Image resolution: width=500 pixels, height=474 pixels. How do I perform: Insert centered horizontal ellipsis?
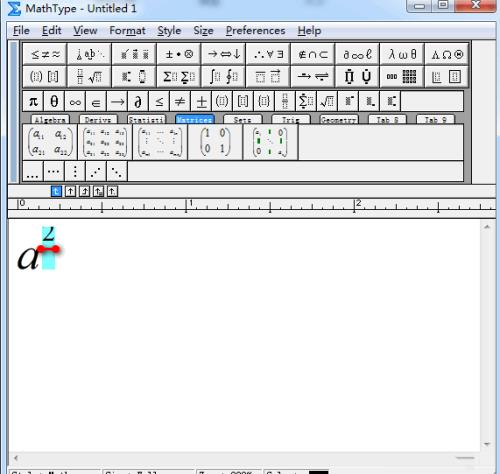point(54,171)
